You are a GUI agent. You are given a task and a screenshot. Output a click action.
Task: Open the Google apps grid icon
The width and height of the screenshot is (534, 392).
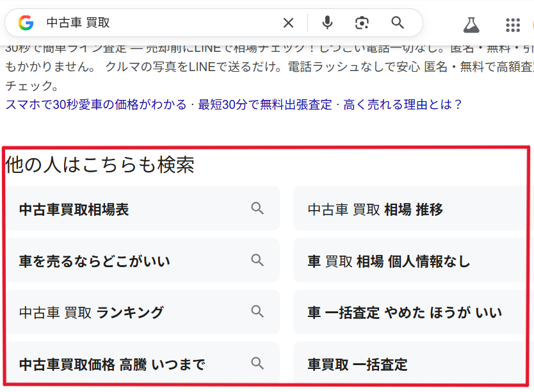(x=513, y=24)
